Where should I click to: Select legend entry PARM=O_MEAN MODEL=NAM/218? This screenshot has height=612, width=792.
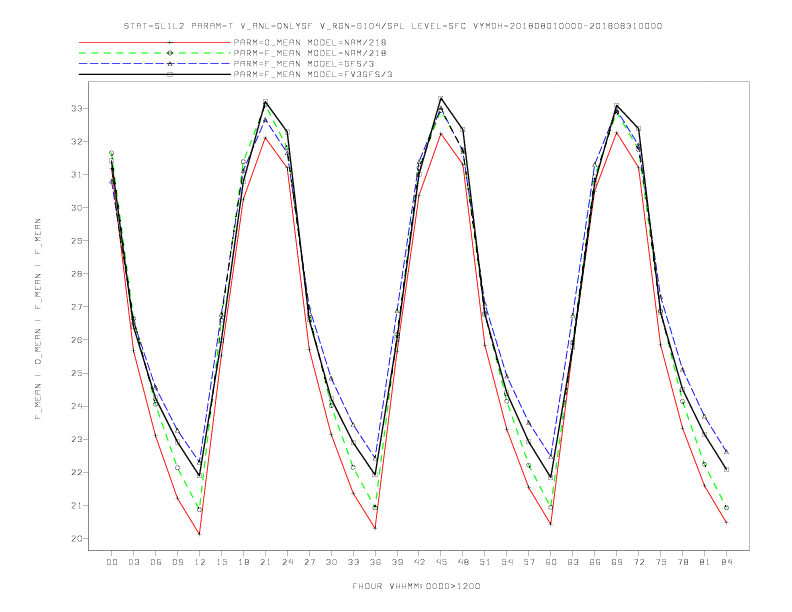310,42
